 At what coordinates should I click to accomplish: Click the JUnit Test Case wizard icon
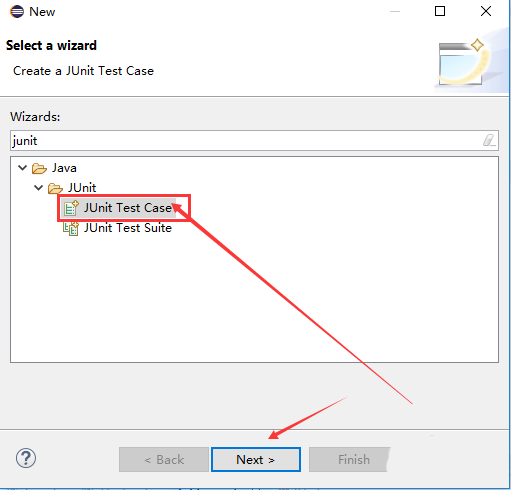pyautogui.click(x=71, y=208)
